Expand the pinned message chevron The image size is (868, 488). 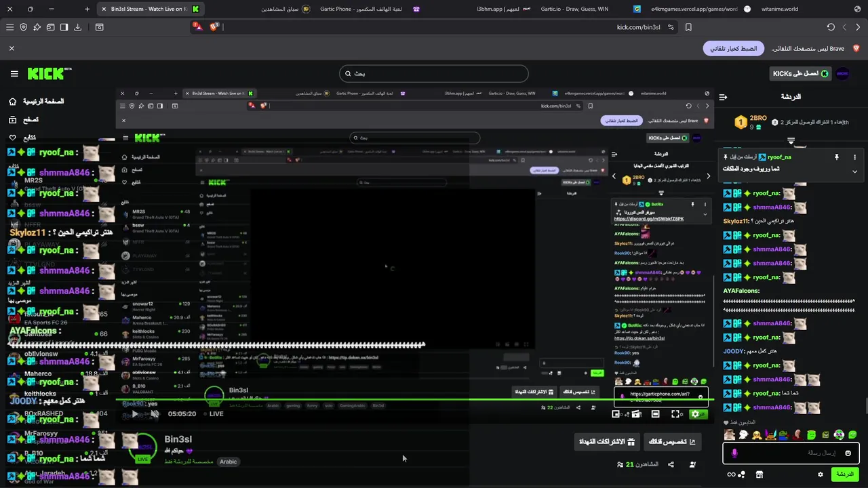(854, 171)
